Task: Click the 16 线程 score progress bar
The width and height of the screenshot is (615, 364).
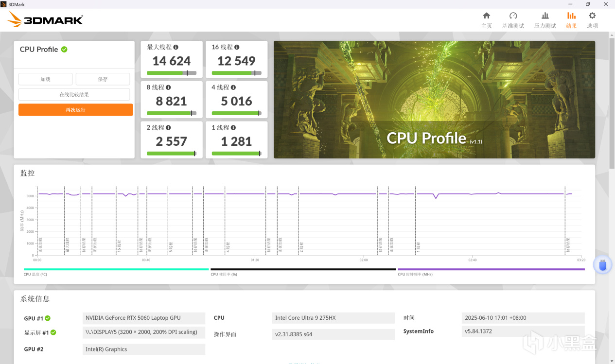Action: (236, 73)
